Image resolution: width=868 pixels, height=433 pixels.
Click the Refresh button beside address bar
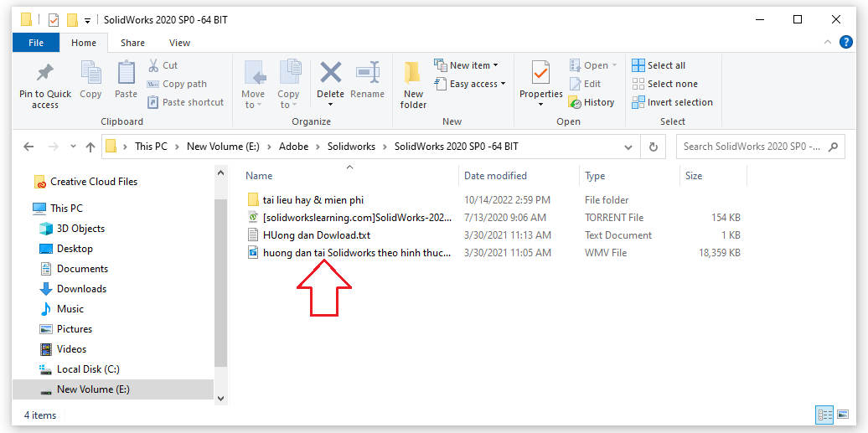[x=654, y=147]
